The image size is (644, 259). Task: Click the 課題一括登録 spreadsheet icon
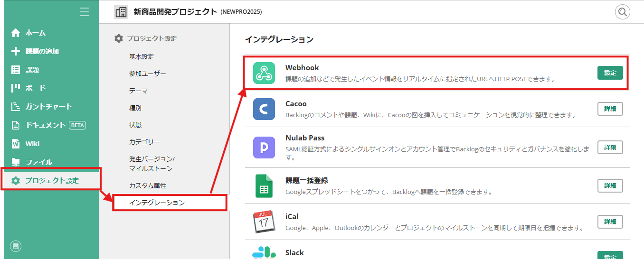click(x=264, y=186)
